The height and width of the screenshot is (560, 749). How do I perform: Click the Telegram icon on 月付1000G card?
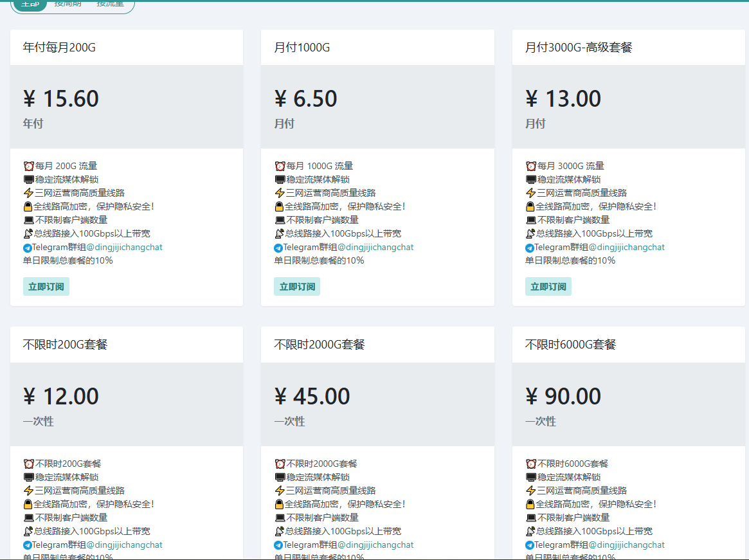coord(277,247)
